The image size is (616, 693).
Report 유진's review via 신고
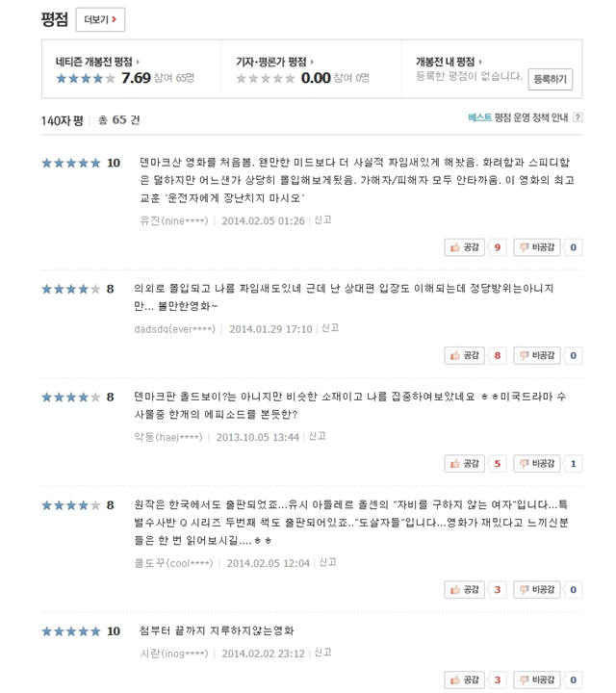[323, 220]
